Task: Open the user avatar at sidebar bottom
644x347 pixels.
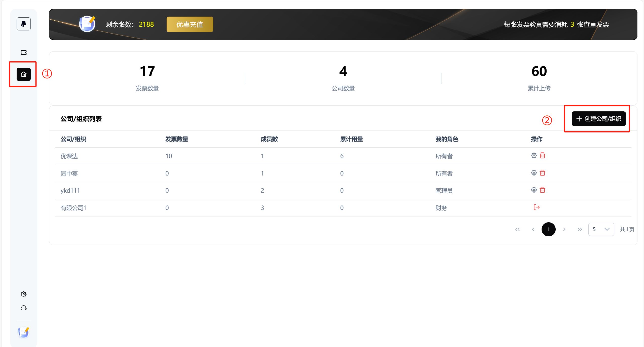Action: (24, 332)
